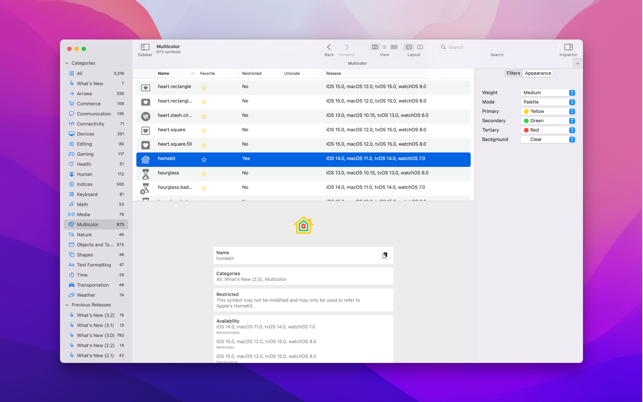This screenshot has width=643, height=402.
Task: Switch to grid view mode
Action: (394, 47)
